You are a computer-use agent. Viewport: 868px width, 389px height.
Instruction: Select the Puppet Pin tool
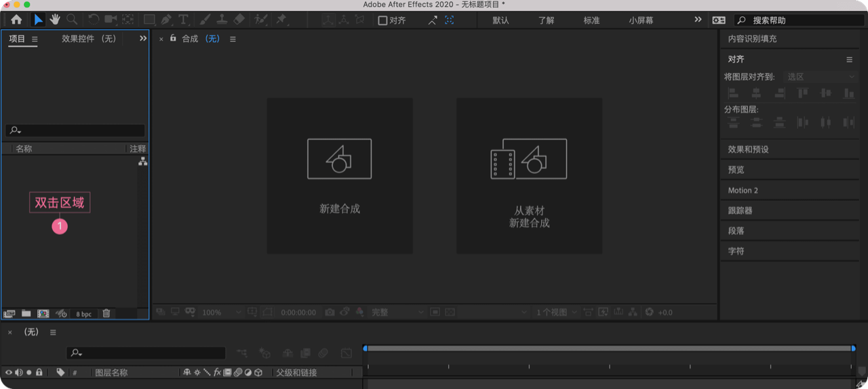click(281, 20)
